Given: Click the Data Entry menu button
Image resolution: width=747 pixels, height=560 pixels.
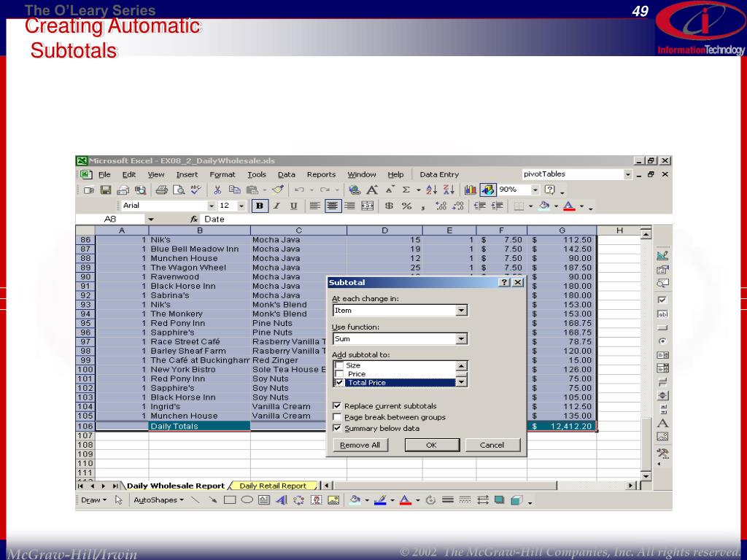Looking at the screenshot, I should click(x=439, y=175).
